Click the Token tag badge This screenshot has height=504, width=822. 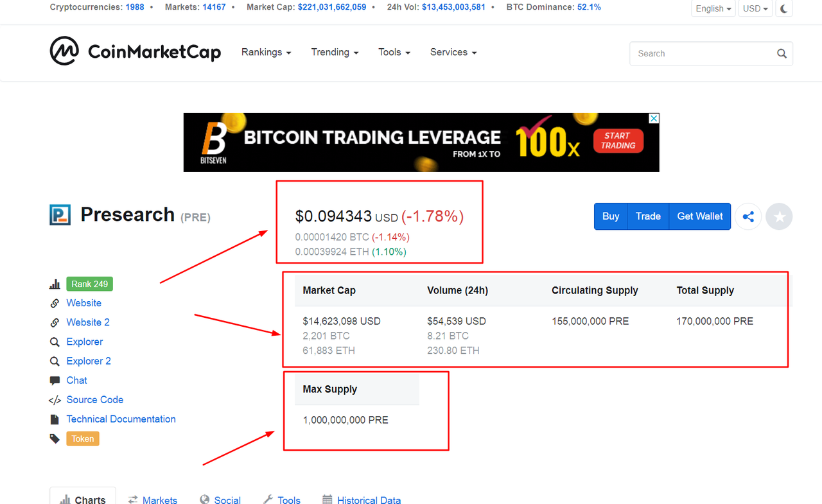(x=83, y=439)
